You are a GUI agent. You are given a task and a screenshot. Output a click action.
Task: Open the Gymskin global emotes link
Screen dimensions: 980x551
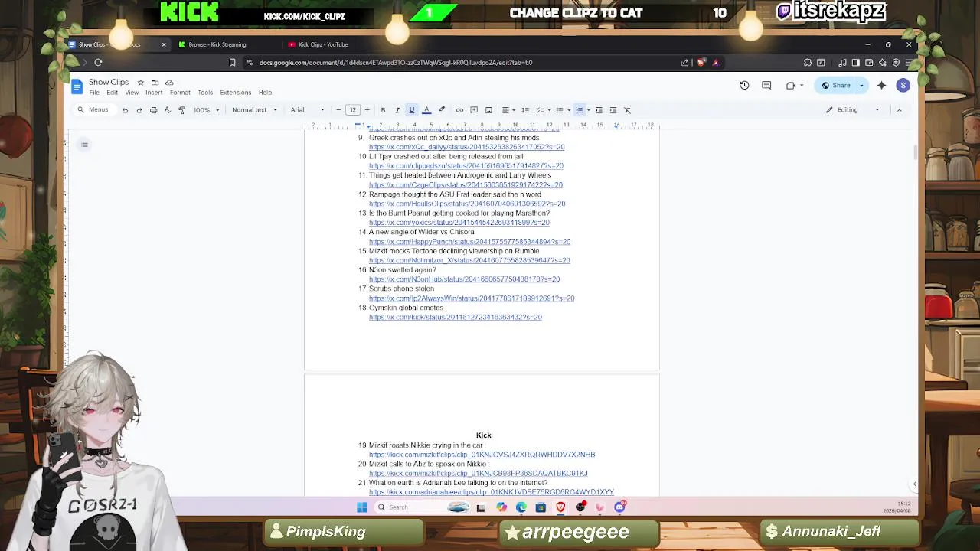(456, 318)
